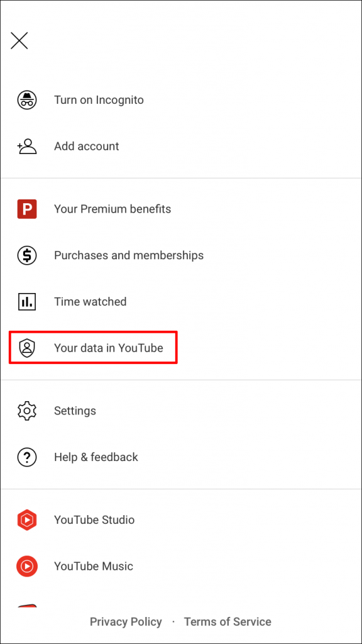Screen dimensions: 362x644
Task: Click the red Premium 'P' badge icon
Action: 27,209
